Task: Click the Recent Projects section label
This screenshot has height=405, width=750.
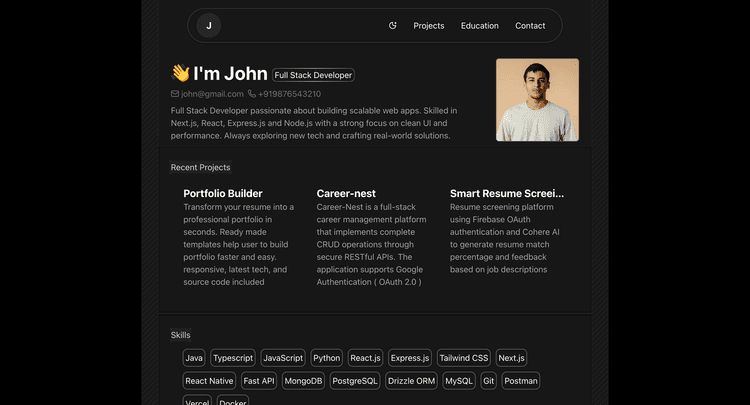Action: (200, 167)
